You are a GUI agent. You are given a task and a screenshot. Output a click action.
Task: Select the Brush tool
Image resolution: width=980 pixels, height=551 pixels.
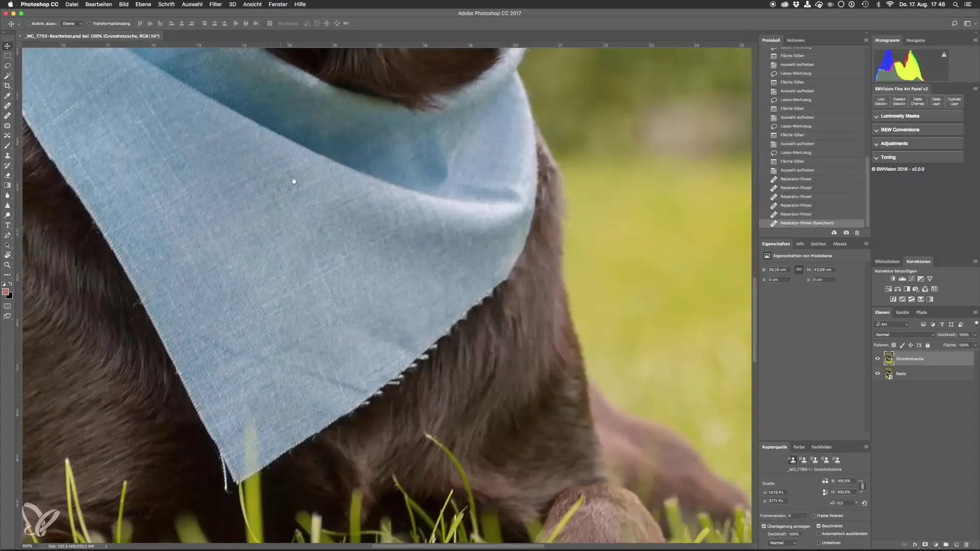(x=7, y=145)
